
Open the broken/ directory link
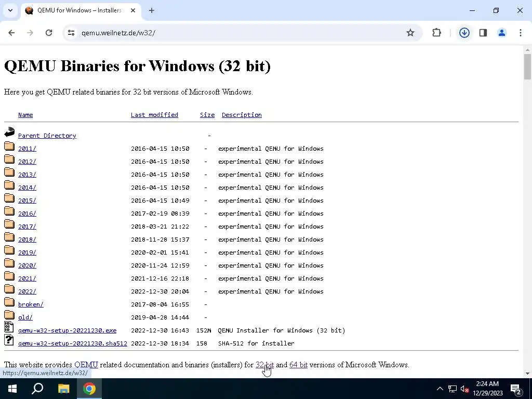31,304
